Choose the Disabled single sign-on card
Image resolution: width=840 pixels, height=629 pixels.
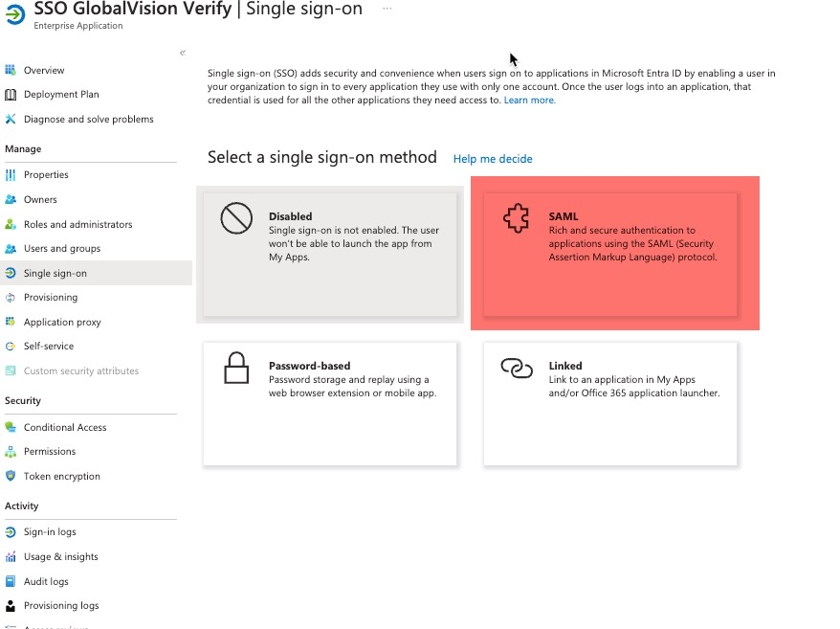click(x=330, y=254)
